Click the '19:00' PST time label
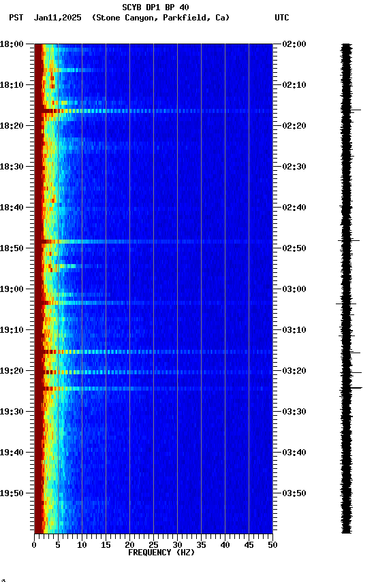376x588 pixels. point(12,289)
